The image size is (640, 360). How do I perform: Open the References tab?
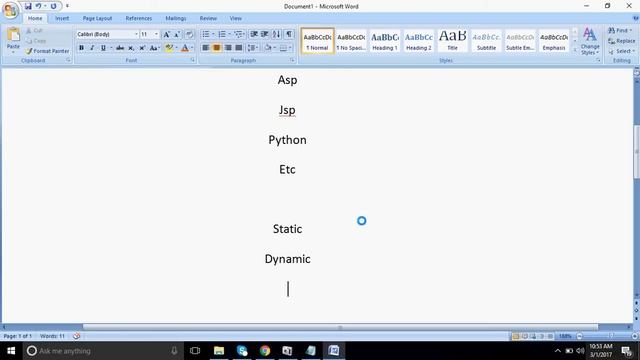139,18
